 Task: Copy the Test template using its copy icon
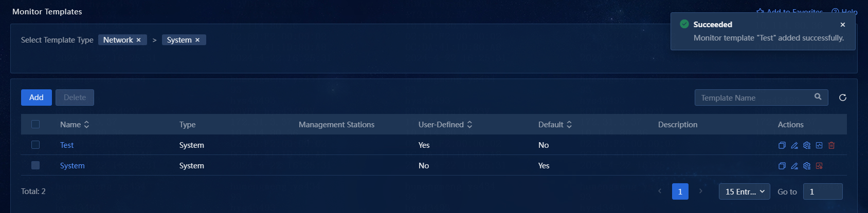click(782, 145)
